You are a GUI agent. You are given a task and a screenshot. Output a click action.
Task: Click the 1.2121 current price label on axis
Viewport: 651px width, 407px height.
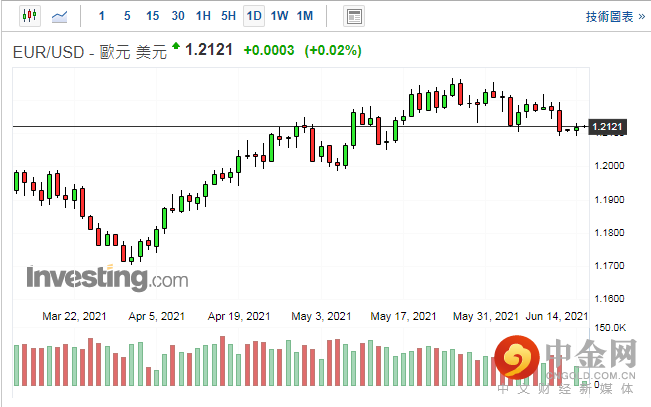(x=608, y=127)
